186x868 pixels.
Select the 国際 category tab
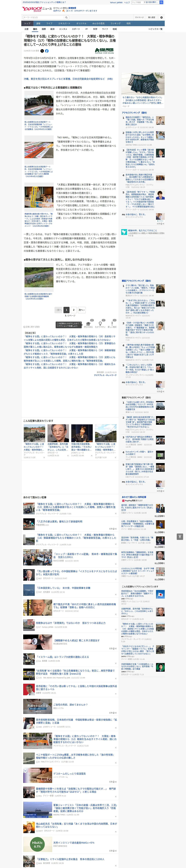click(44, 29)
